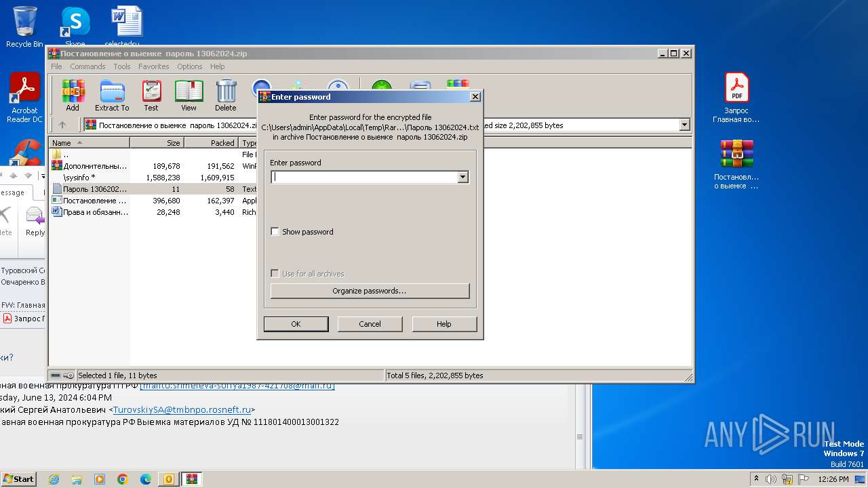Switch to Outlook via taskbar button
Image resolution: width=868 pixels, height=488 pixels.
click(169, 479)
